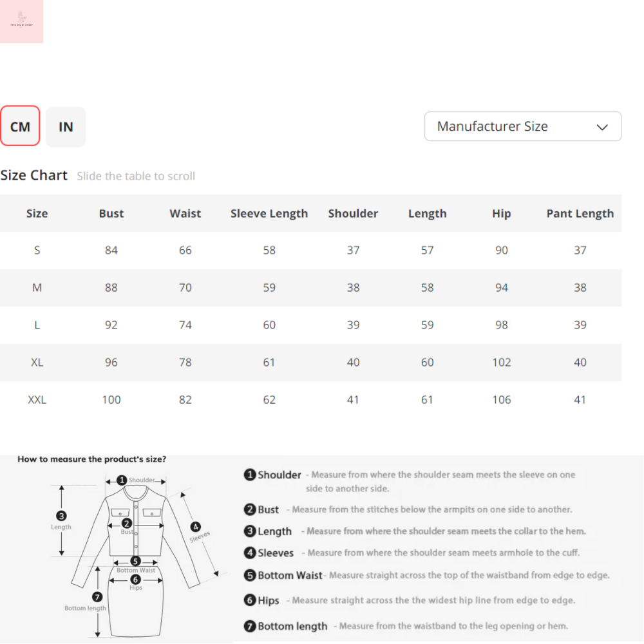Click the numbered Bottom Waist icon 5
The height and width of the screenshot is (644, 644).
click(250, 575)
